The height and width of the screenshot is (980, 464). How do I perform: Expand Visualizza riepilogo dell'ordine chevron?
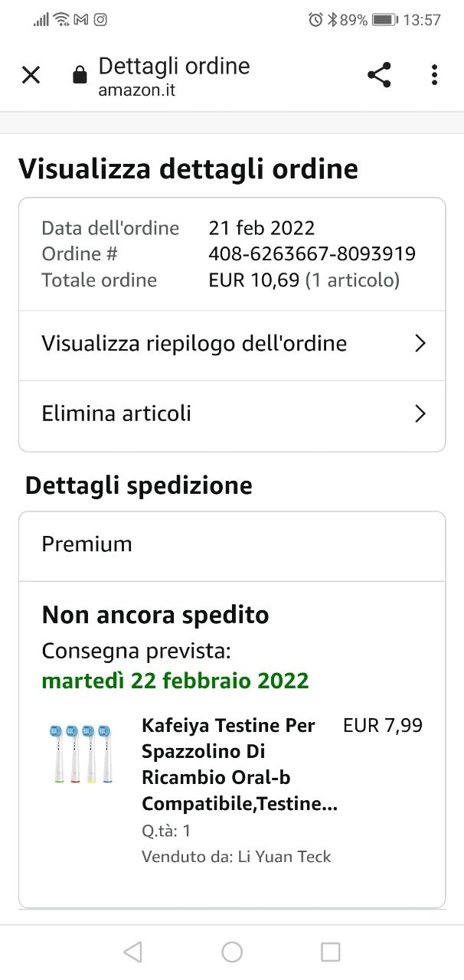(x=420, y=344)
